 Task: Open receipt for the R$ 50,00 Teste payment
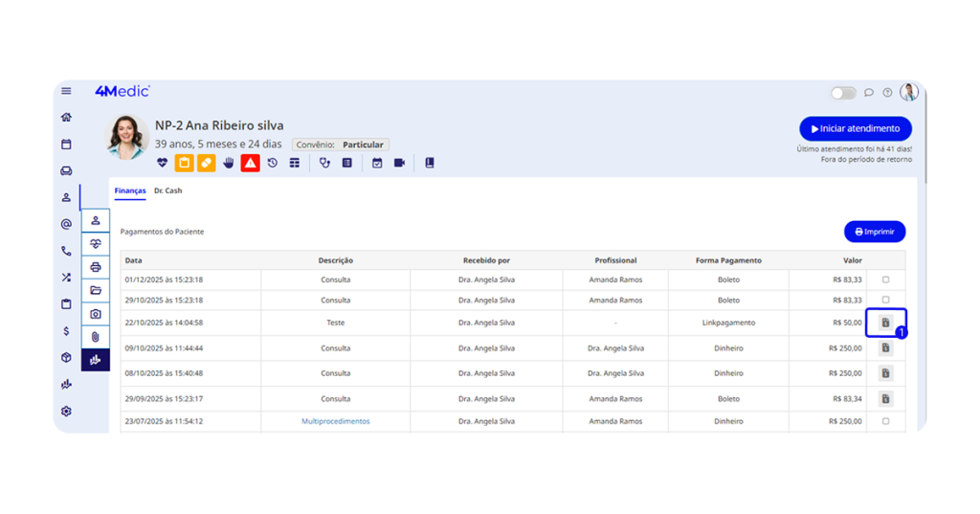[x=885, y=324]
